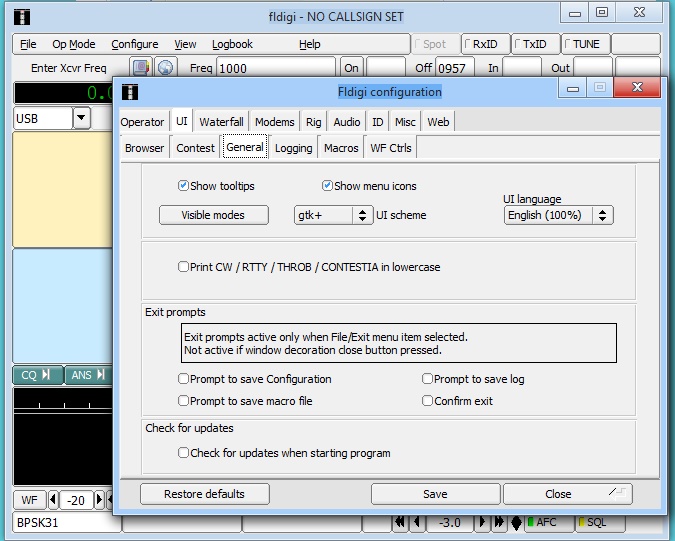Click the QRZ lookup icon beside Xcvr Freq
Viewport: 675px width, 541px height.
click(142, 68)
